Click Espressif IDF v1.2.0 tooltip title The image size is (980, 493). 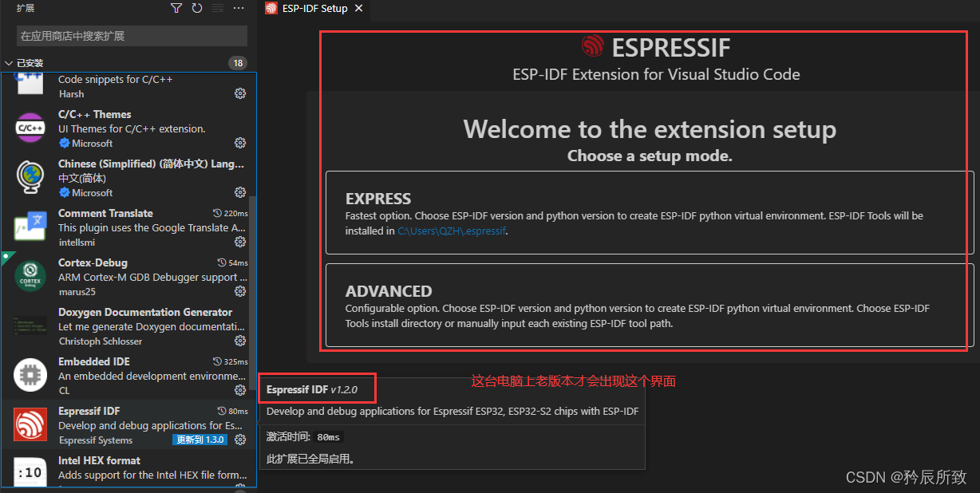311,389
